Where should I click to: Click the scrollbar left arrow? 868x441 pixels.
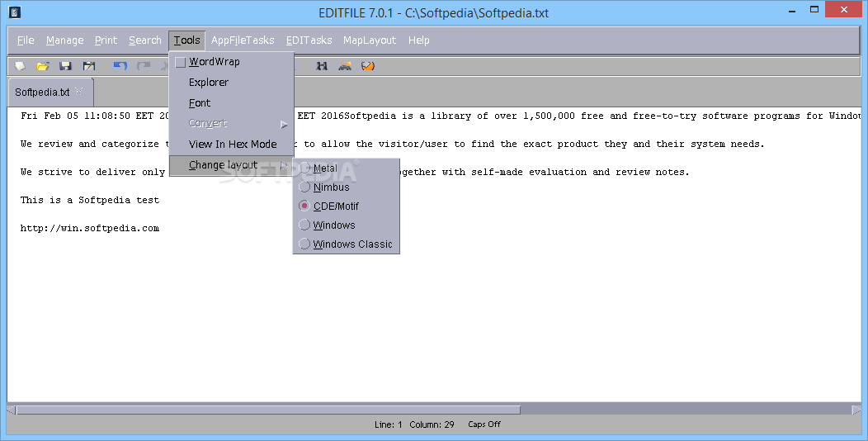tap(11, 410)
